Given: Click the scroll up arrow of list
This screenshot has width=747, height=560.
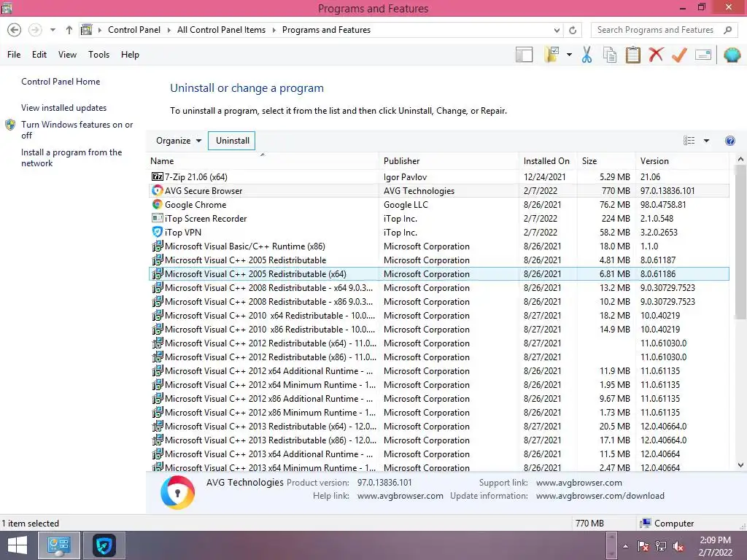Looking at the screenshot, I should (740, 160).
